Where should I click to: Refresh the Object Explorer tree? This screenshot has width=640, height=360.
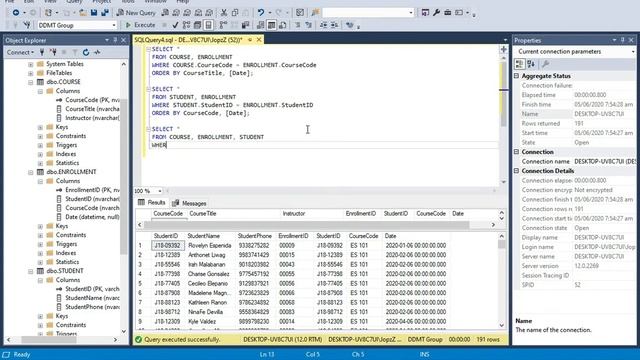pos(86,52)
